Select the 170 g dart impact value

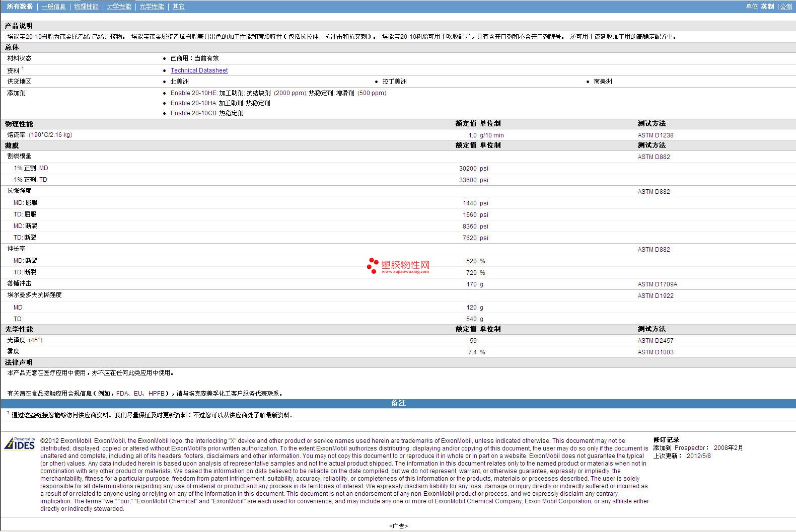pyautogui.click(x=474, y=284)
